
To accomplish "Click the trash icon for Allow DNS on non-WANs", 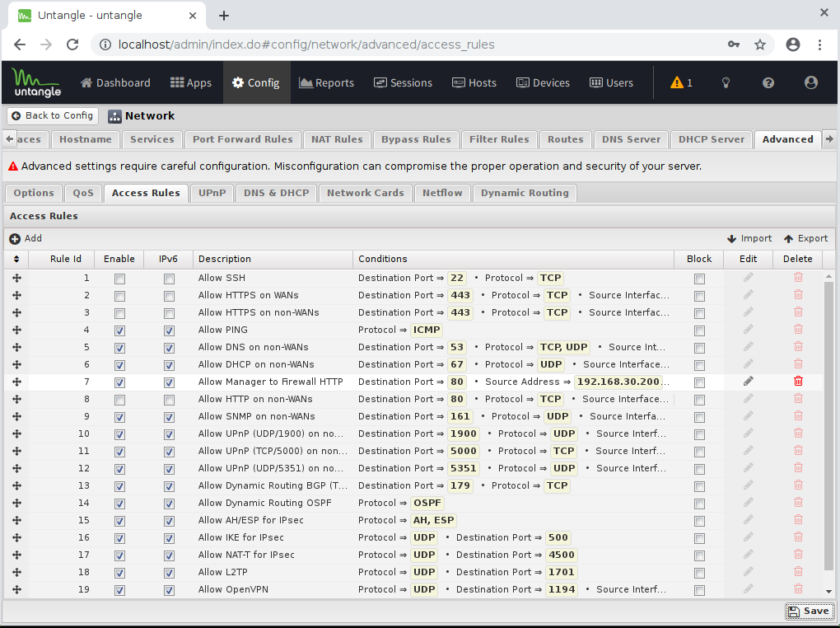I will coord(798,346).
